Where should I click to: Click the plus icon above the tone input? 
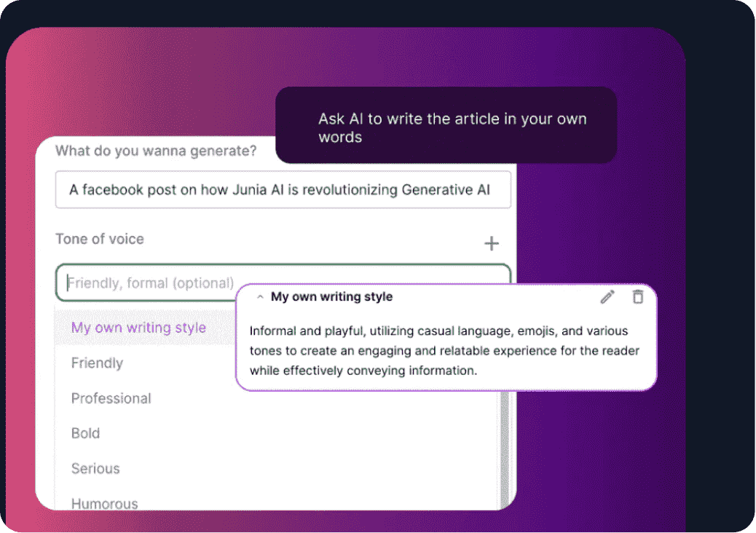(x=492, y=243)
